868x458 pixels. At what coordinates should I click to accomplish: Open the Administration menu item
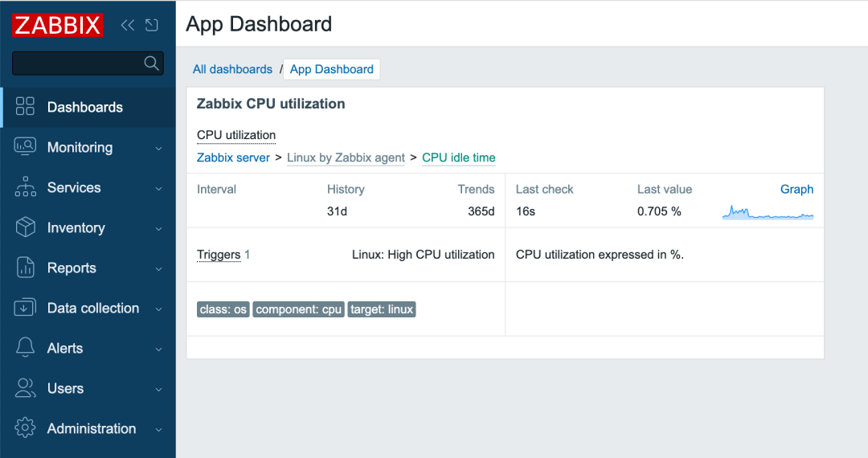(91, 428)
